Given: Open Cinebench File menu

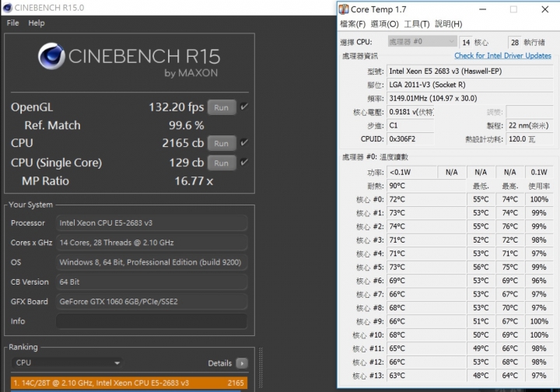Looking at the screenshot, I should click(13, 23).
